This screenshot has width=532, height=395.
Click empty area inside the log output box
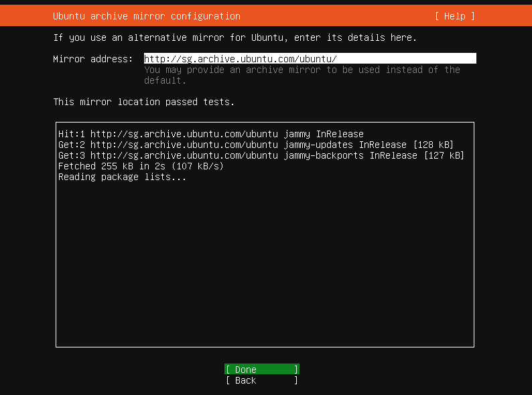265,268
